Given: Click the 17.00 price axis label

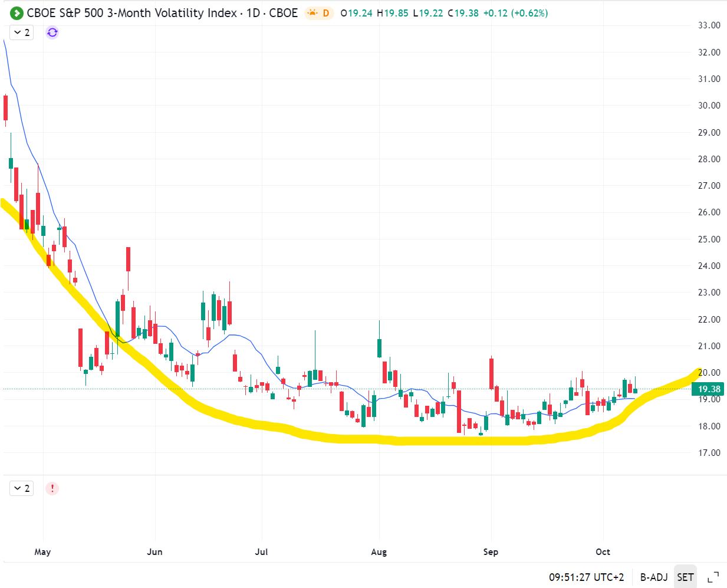Looking at the screenshot, I should [709, 453].
